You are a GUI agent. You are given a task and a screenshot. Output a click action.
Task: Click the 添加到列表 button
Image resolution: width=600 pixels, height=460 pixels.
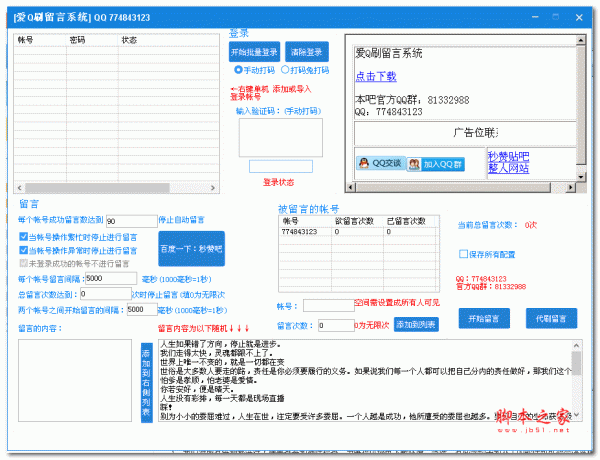(416, 325)
